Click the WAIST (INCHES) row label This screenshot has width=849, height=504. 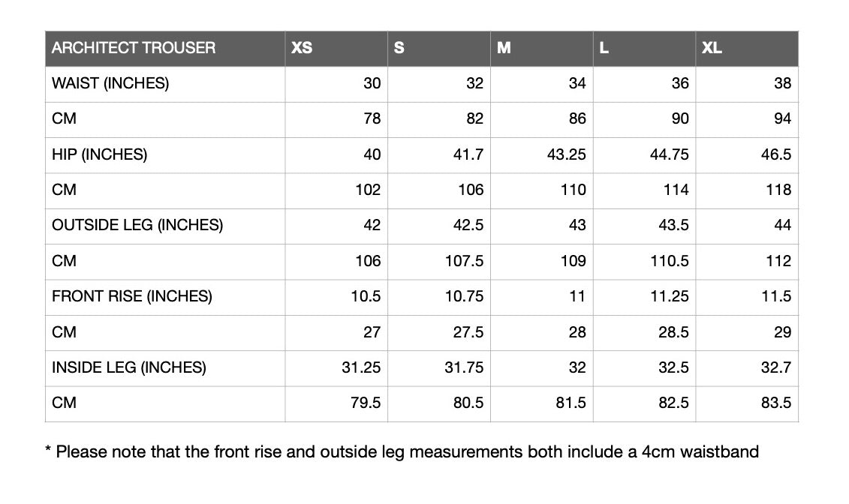pos(110,83)
